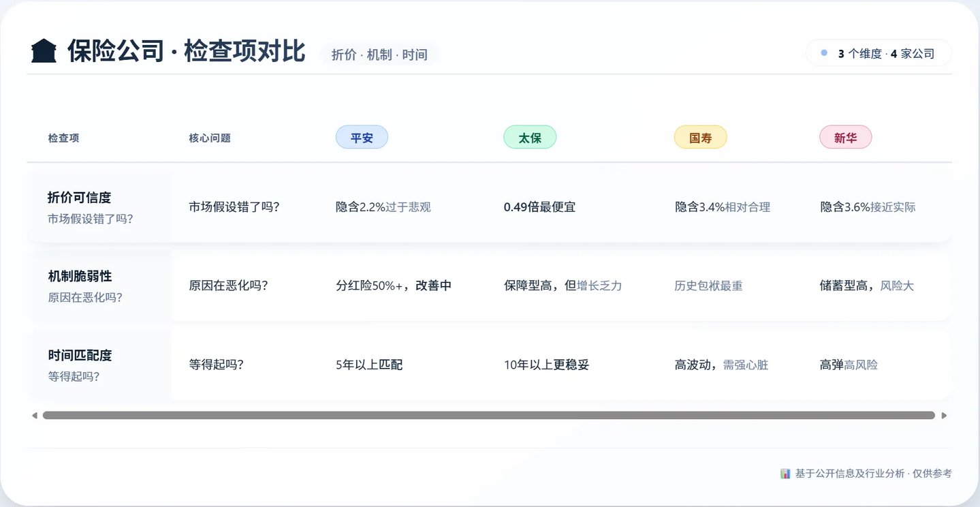
Task: Select the 新华 company badge
Action: coord(845,138)
